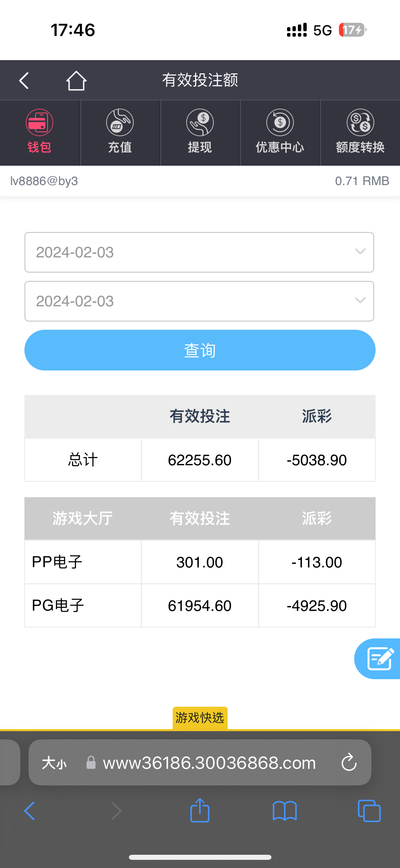Tap Safari's back navigation arrow

pyautogui.click(x=30, y=811)
